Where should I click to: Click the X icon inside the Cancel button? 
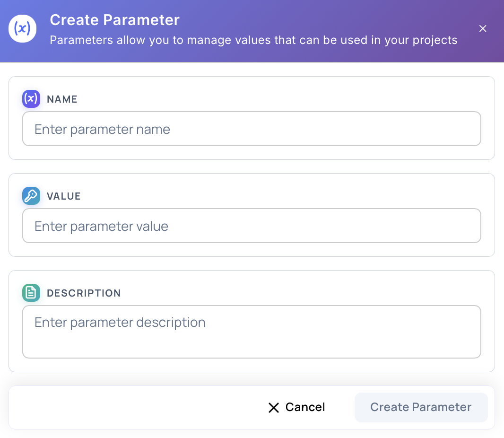[x=274, y=407]
